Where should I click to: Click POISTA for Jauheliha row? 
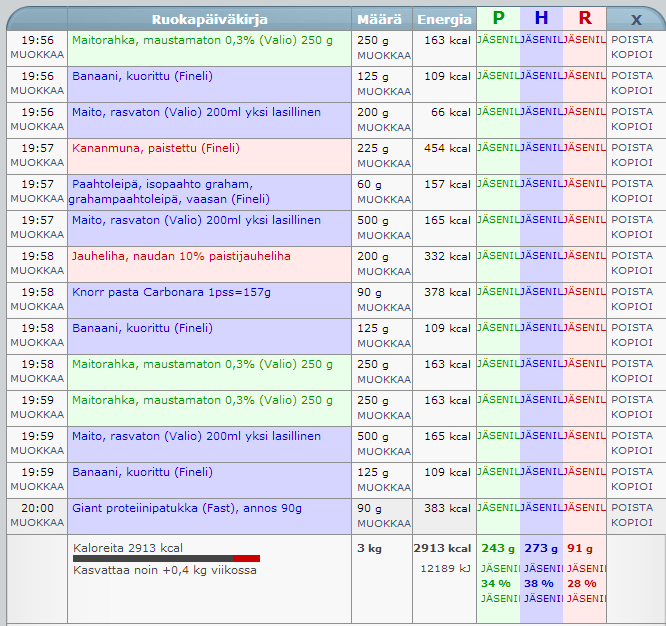coord(632,256)
